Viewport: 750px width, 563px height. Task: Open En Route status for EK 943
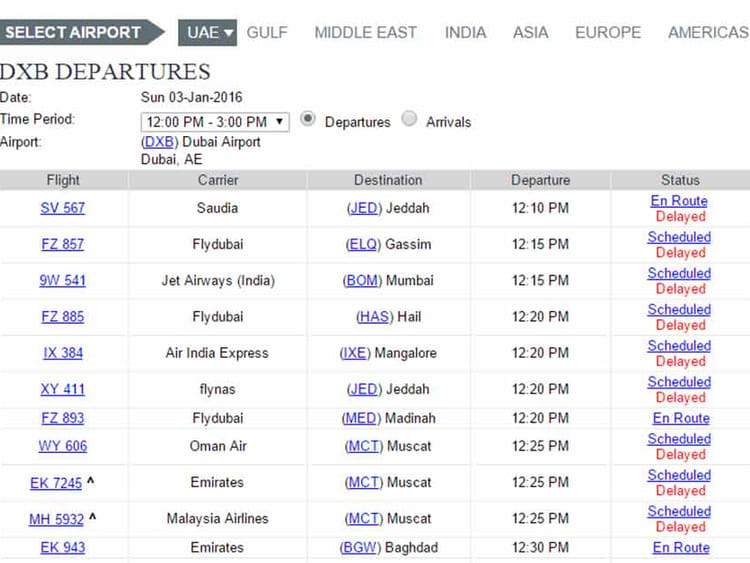click(681, 548)
